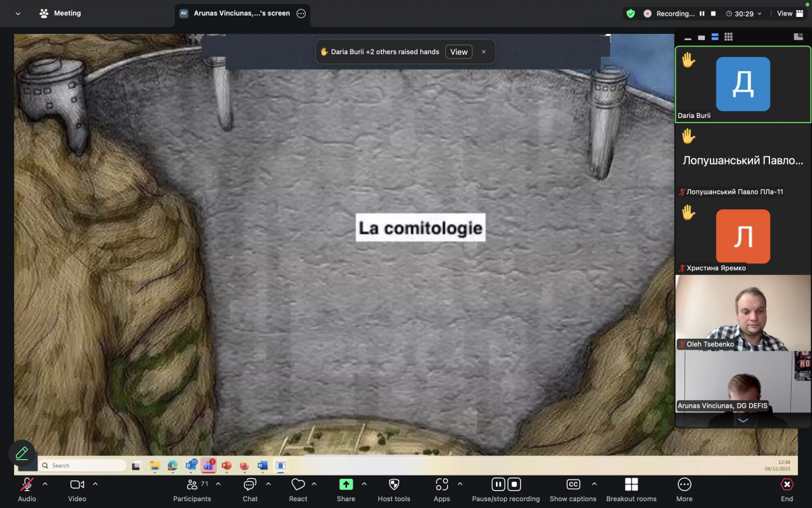This screenshot has height=508, width=812.
Task: Click the green annotation pencil icon
Action: pos(22,453)
